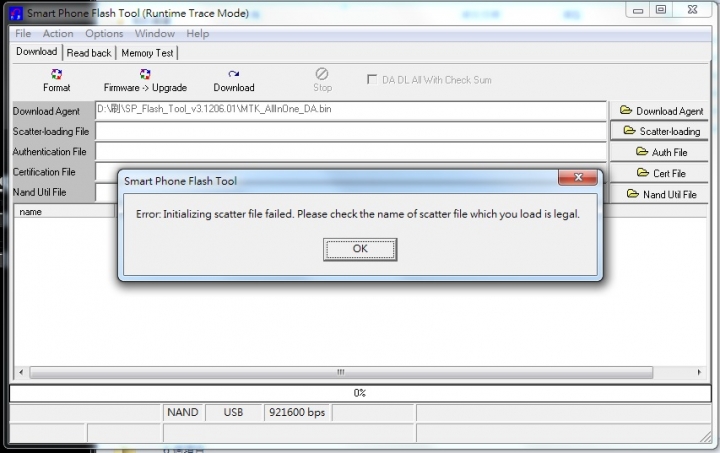Click the Nand Util File button
720x453 pixels.
pos(659,194)
